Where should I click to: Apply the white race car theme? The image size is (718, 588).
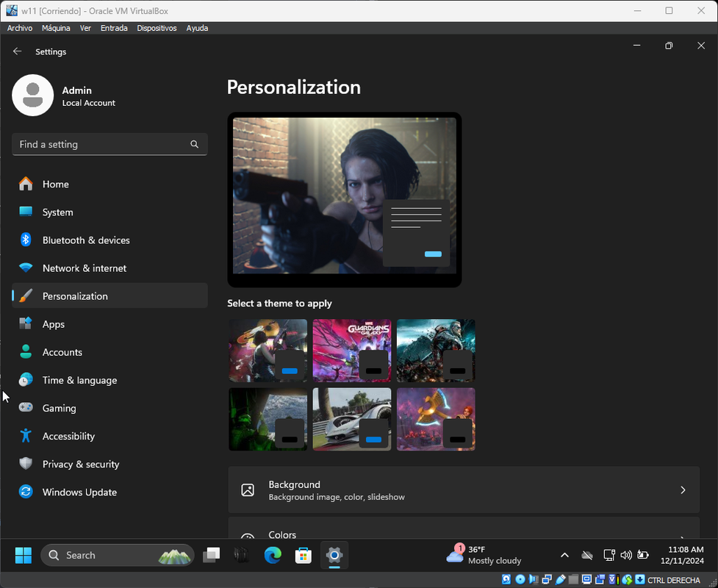[x=352, y=419]
